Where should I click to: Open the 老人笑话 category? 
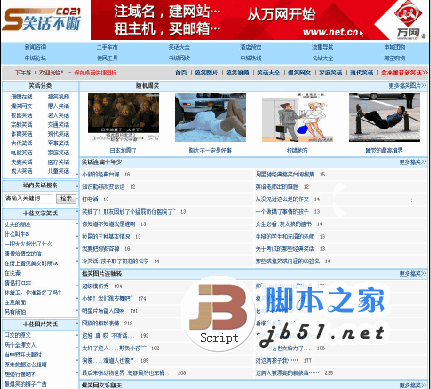(58, 115)
